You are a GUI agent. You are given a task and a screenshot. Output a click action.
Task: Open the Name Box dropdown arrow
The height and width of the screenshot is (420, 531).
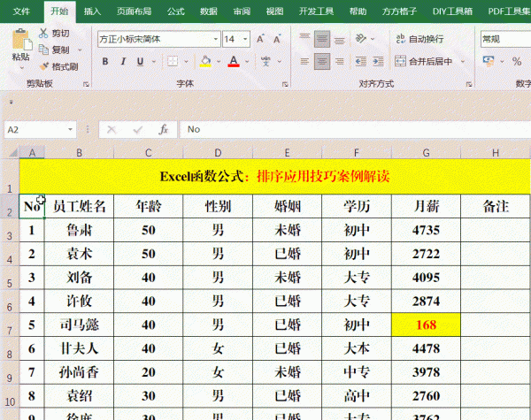tap(70, 129)
